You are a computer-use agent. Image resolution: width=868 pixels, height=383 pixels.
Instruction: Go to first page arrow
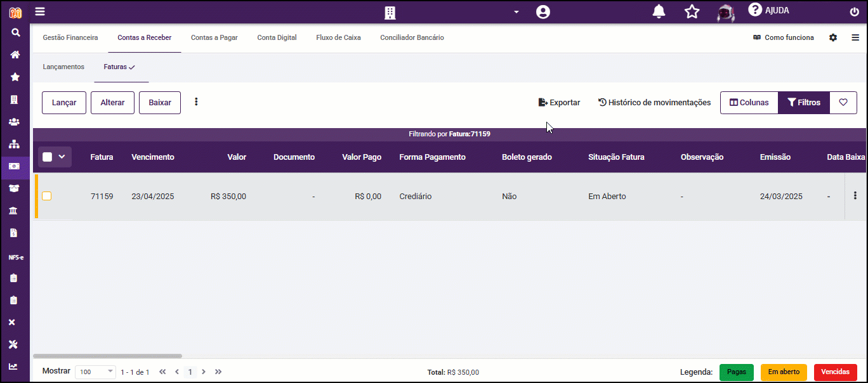[162, 372]
